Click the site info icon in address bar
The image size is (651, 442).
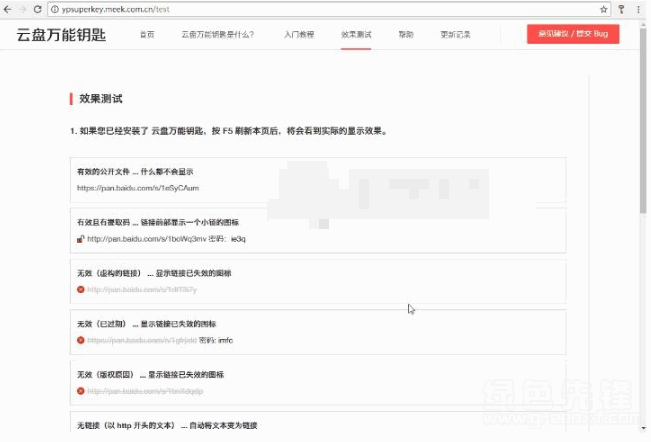pyautogui.click(x=55, y=9)
